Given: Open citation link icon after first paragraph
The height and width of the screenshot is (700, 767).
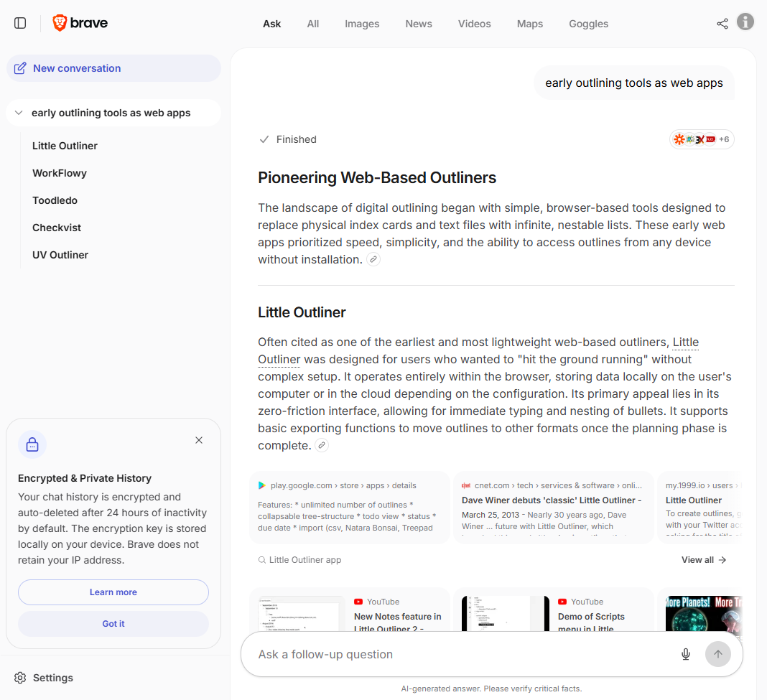Looking at the screenshot, I should 373,260.
